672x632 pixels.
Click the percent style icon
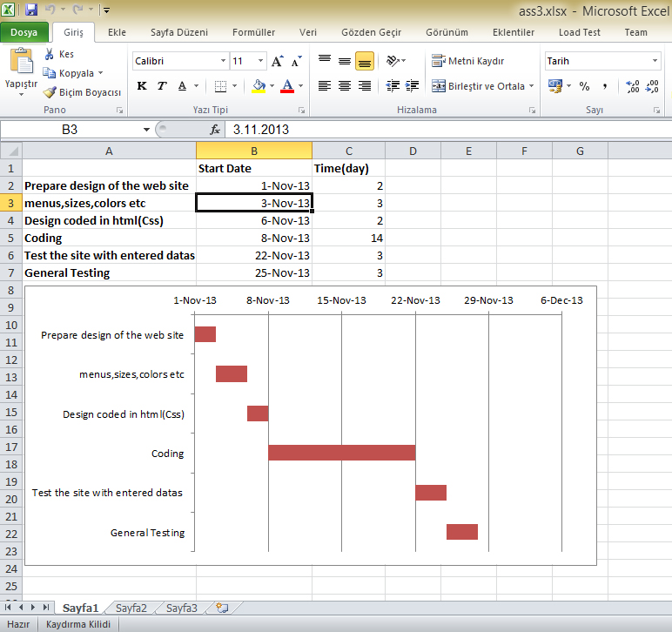tap(584, 86)
